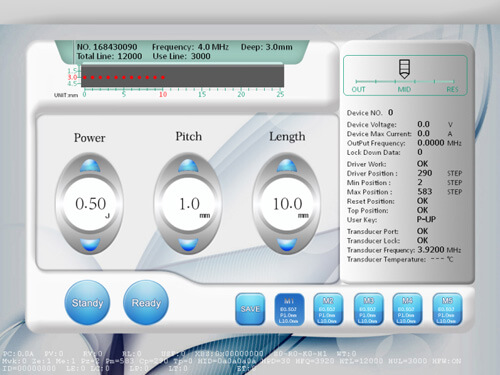Screen dimensions: 500x375
Task: Raise Length value with up arrow
Action: point(287,166)
